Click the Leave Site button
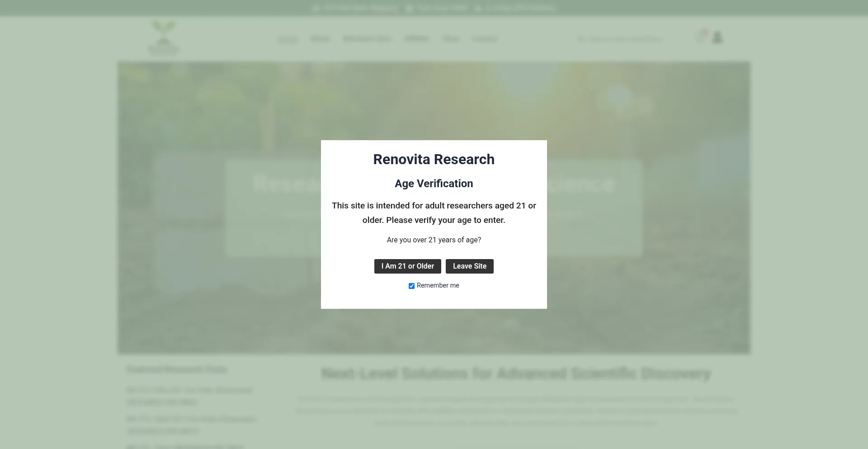This screenshot has height=449, width=868. (470, 266)
